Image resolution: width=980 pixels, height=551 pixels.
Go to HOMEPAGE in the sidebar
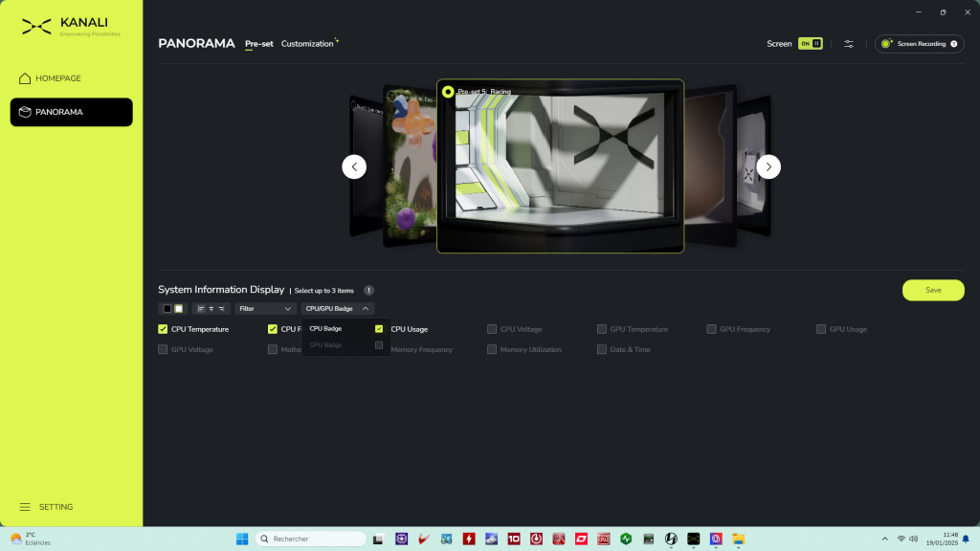coord(58,78)
